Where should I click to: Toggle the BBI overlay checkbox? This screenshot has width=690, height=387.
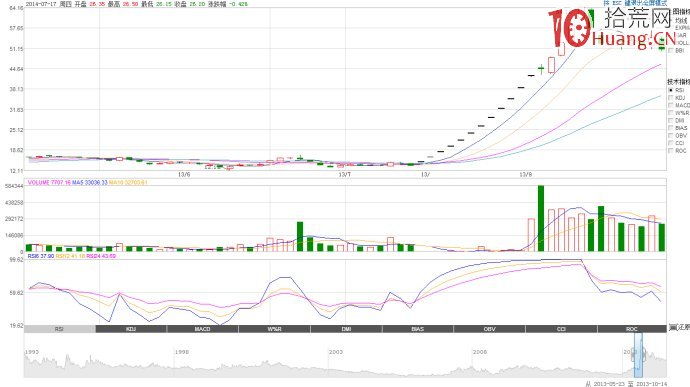[671, 51]
